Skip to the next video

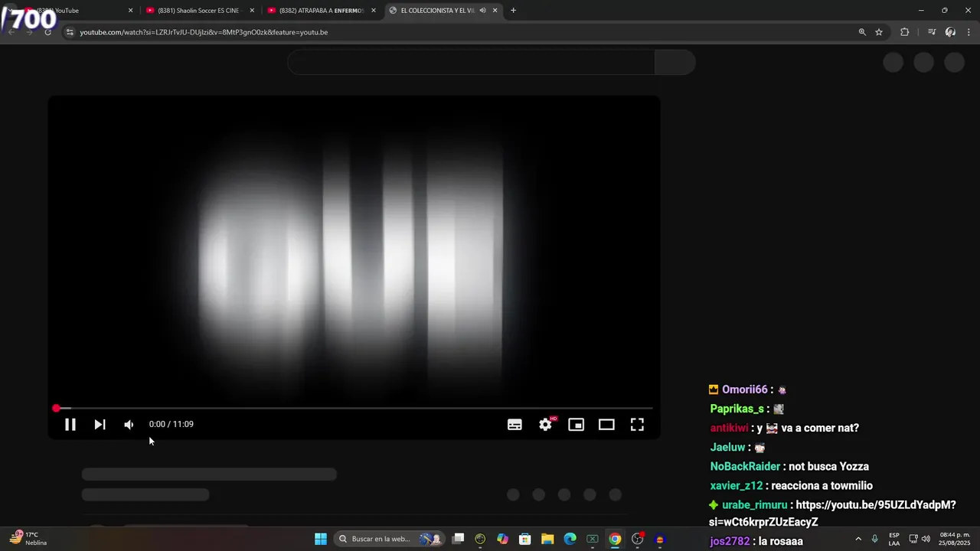point(100,425)
